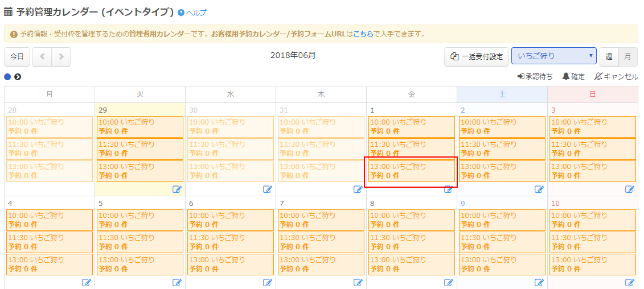The image size is (644, 289).
Task: Toggle the cancel filter in legend
Action: 616,76
